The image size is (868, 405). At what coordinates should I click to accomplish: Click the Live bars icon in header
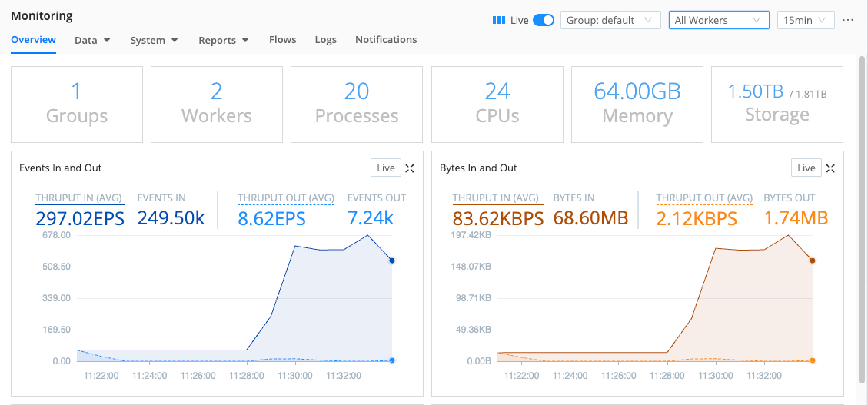click(498, 21)
